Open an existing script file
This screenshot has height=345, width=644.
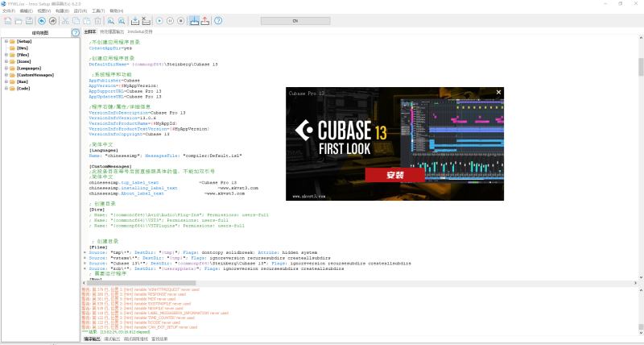[x=19, y=21]
